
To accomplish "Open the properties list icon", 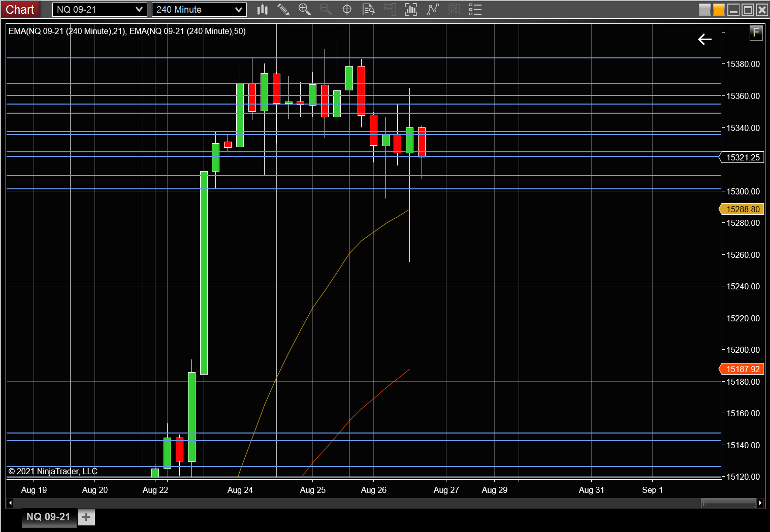I will [475, 10].
